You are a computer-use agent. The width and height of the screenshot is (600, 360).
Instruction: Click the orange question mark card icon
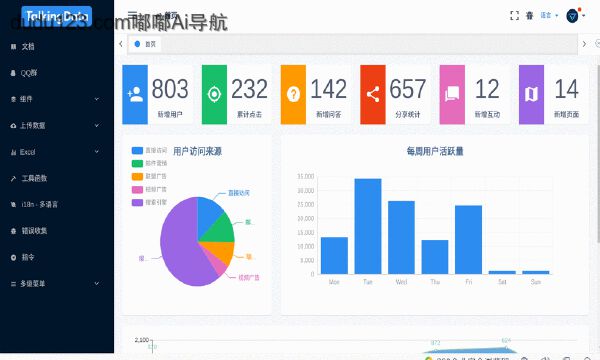293,94
